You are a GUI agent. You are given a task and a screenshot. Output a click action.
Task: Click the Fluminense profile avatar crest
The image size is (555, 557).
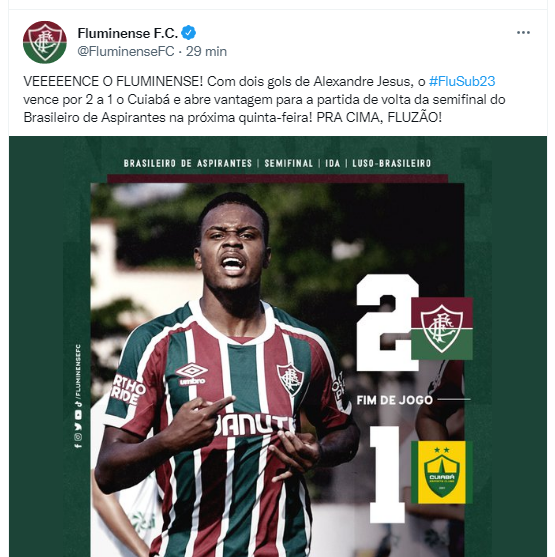coord(45,42)
